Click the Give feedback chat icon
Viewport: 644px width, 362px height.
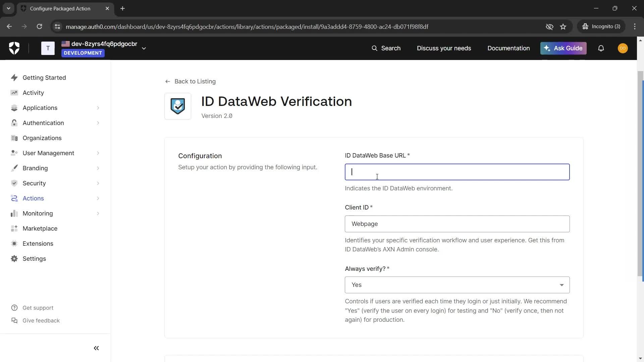pyautogui.click(x=14, y=320)
